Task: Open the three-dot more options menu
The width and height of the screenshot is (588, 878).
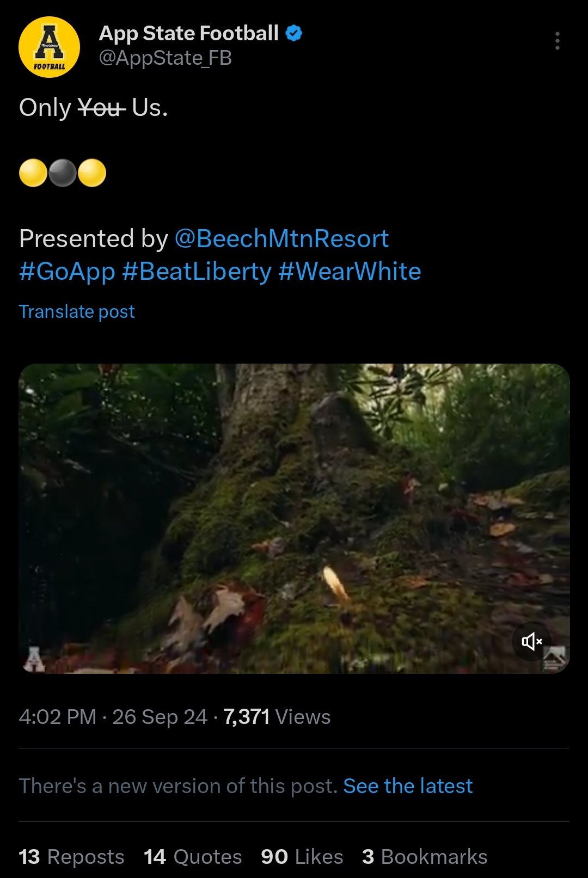Action: (x=557, y=41)
